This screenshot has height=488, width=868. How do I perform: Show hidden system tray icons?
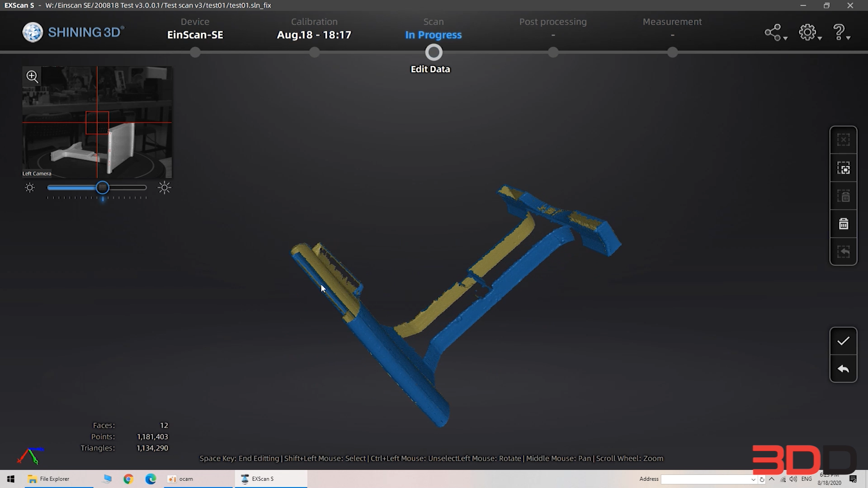pos(772,479)
